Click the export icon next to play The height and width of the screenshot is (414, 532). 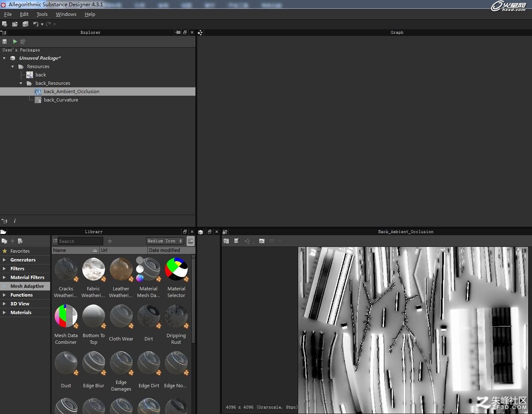point(23,41)
